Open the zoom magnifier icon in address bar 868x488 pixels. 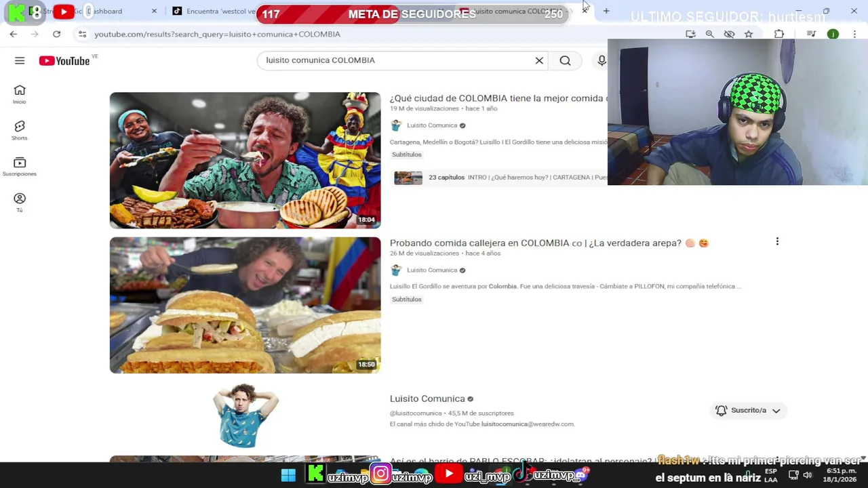coord(709,34)
